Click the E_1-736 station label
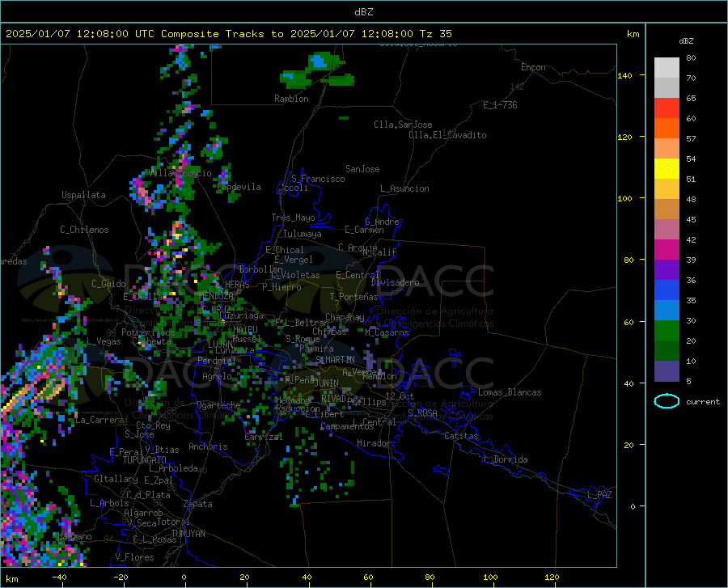 (x=500, y=105)
